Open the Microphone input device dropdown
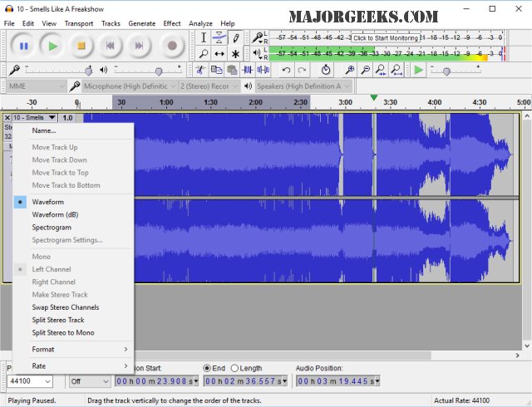The height and width of the screenshot is (407, 532). [x=129, y=86]
